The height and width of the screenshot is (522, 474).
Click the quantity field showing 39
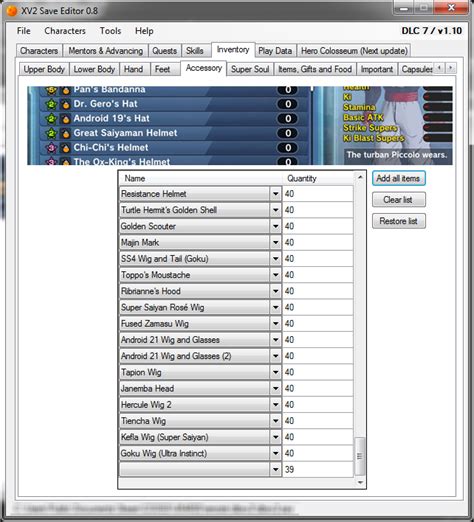point(318,470)
